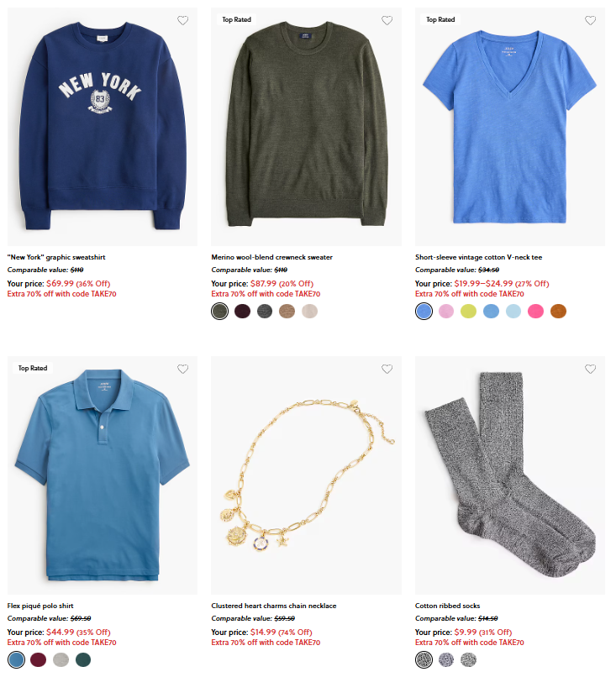
Task: Pick the second socks pattern swatch
Action: (x=446, y=659)
